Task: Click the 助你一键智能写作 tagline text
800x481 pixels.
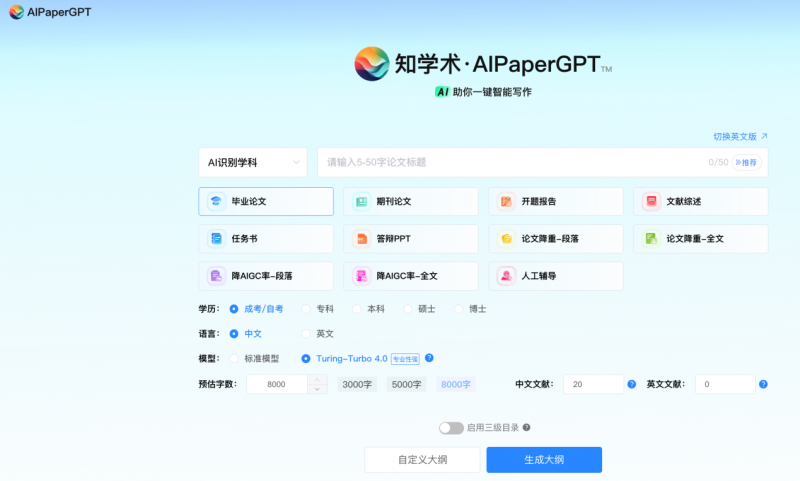Action: (492, 92)
